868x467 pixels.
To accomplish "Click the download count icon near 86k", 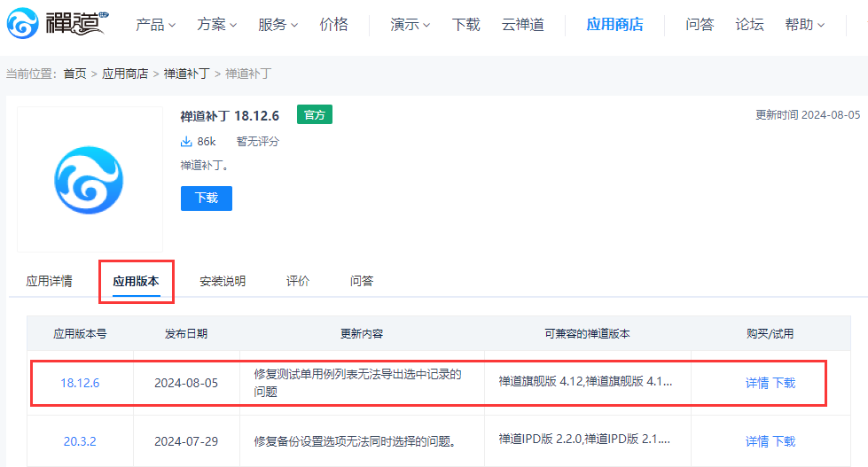I will click(186, 142).
